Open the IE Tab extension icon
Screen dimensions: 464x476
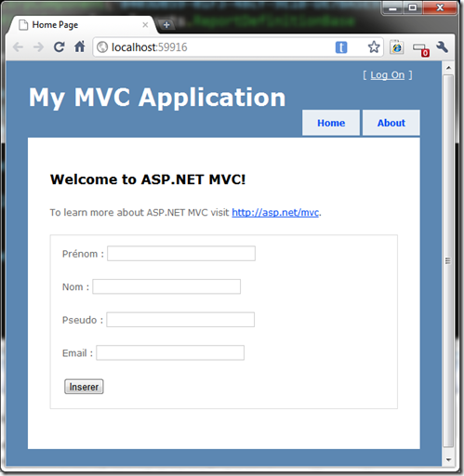[397, 47]
